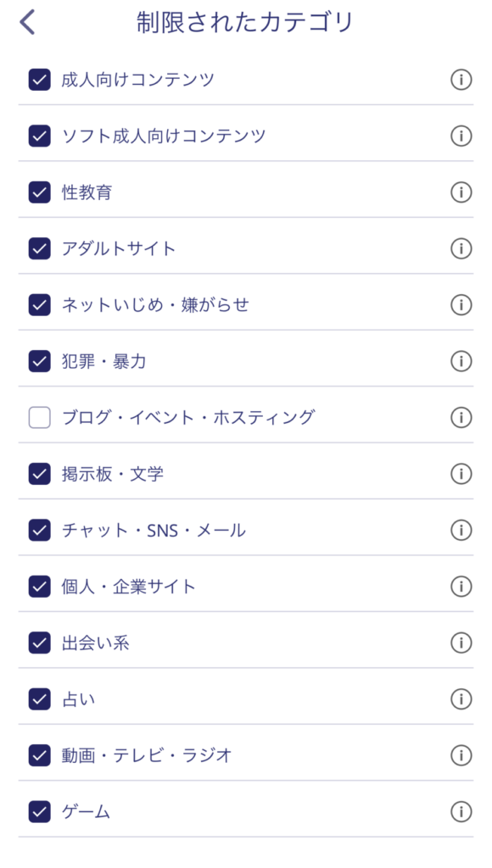The image size is (492, 868).
Task: View info for the 占い category
Action: pyautogui.click(x=461, y=698)
